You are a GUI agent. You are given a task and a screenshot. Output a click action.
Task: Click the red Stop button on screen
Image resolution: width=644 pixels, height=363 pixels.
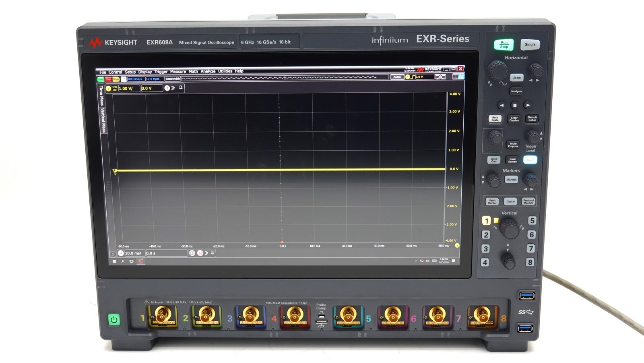[x=108, y=79]
